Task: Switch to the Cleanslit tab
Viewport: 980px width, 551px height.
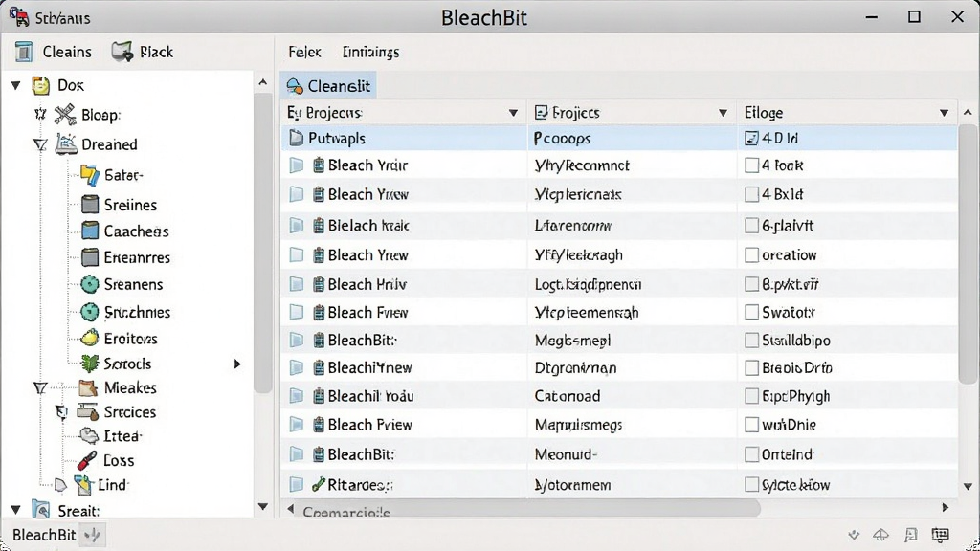Action: [x=328, y=86]
